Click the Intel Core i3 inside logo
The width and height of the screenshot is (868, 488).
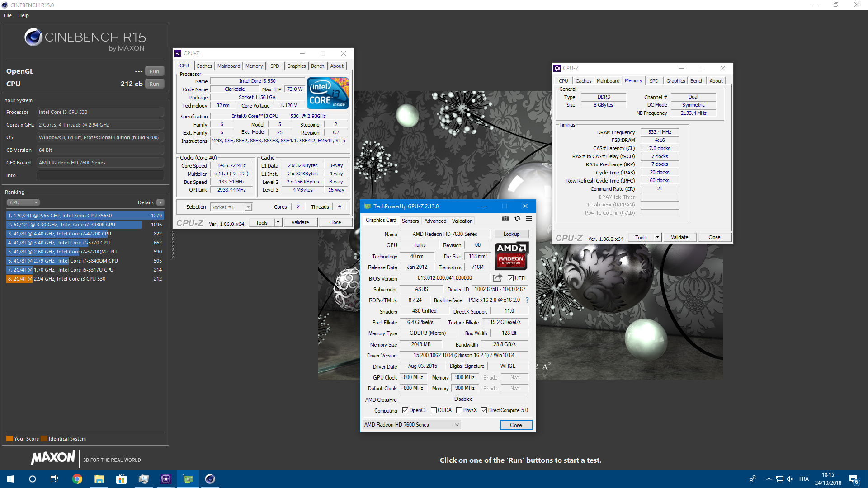click(x=328, y=93)
